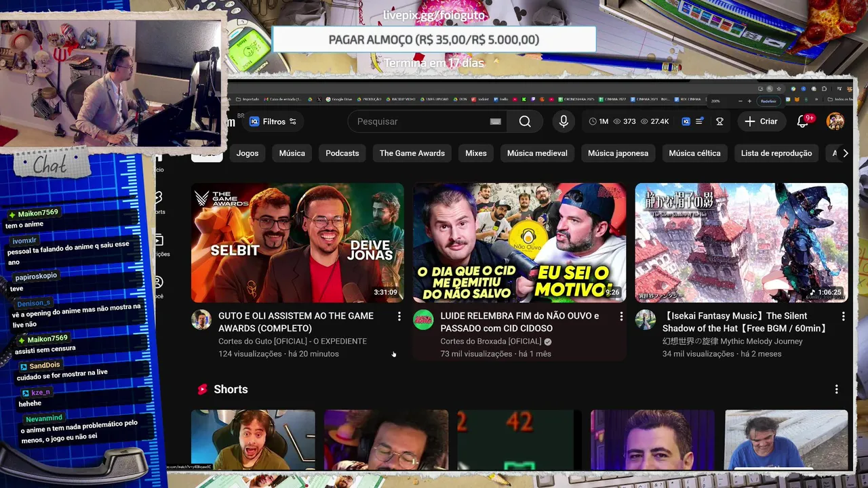868x488 pixels.
Task: Select the Música medieval chip
Action: (537, 153)
